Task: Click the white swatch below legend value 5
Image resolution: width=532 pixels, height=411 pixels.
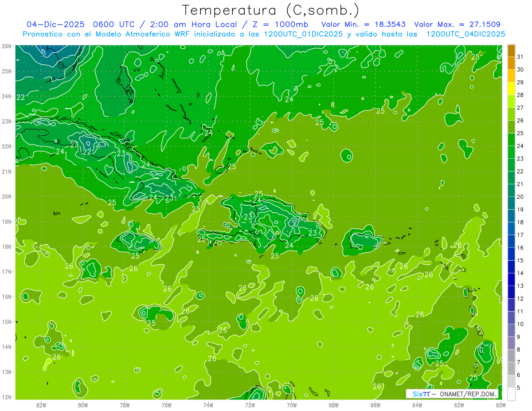Action: pyautogui.click(x=511, y=394)
